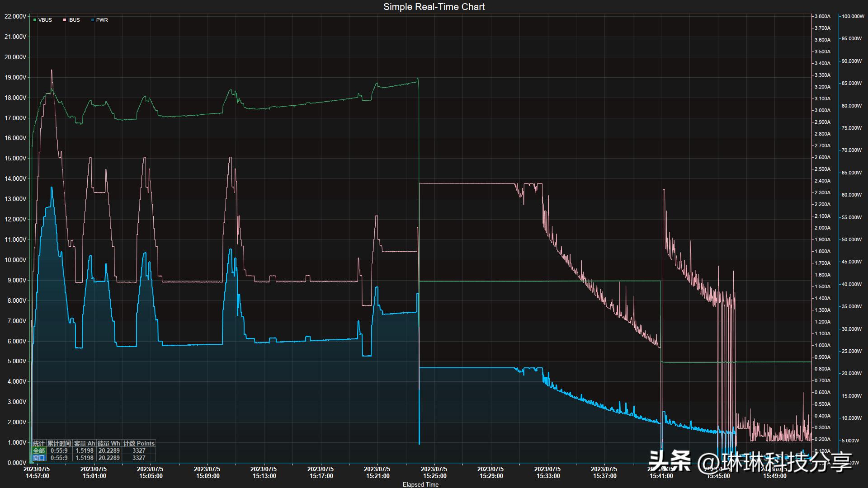Click the 计数 Points column header
Viewport: 868px width, 488px height.
pos(139,443)
